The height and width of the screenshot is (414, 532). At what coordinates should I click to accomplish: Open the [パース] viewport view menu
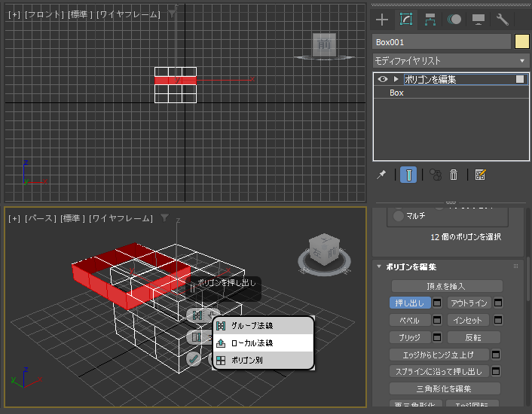[x=41, y=218]
